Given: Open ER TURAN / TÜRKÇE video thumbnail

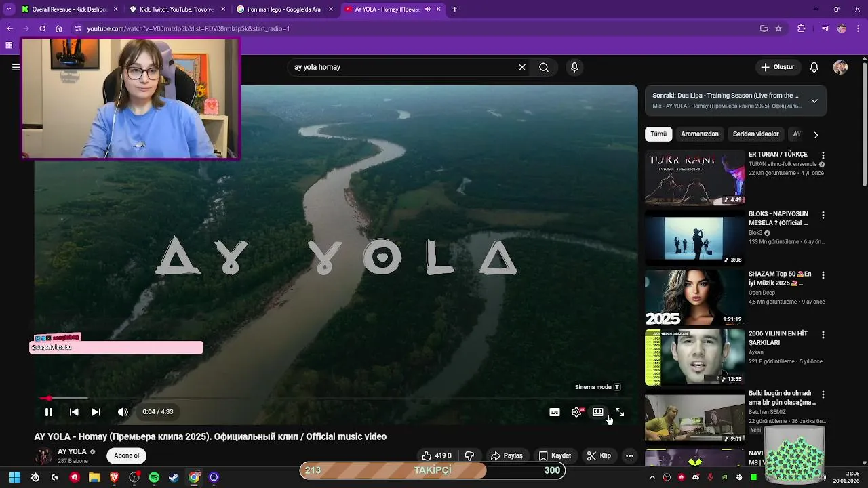Looking at the screenshot, I should (695, 178).
